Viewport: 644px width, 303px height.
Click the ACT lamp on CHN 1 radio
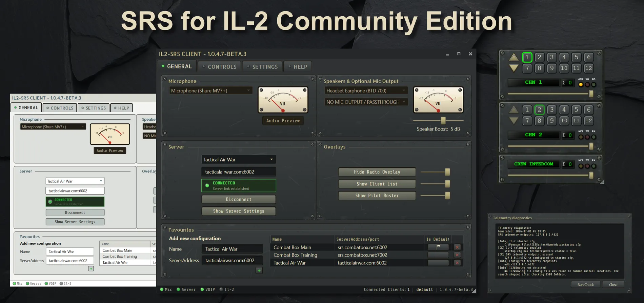tap(581, 84)
